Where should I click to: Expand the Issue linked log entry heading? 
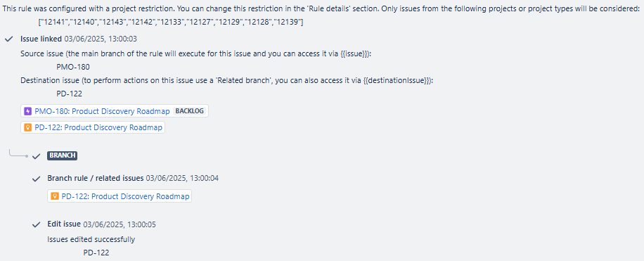click(41, 39)
